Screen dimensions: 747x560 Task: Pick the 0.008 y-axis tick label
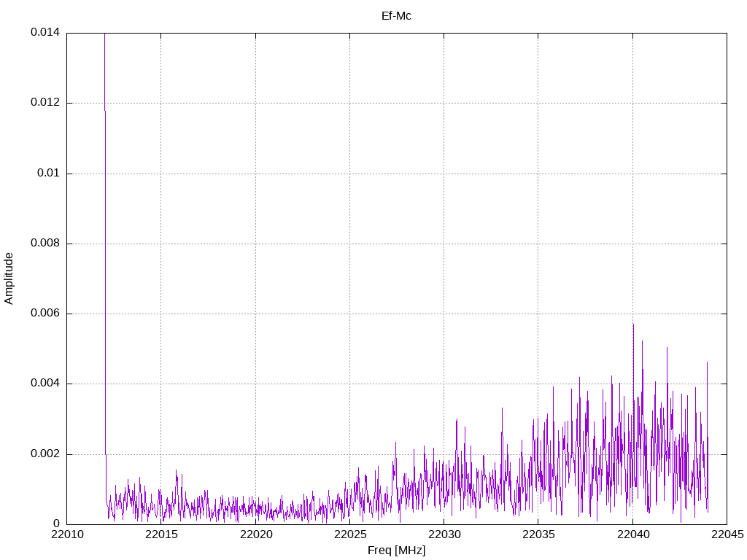[44, 244]
